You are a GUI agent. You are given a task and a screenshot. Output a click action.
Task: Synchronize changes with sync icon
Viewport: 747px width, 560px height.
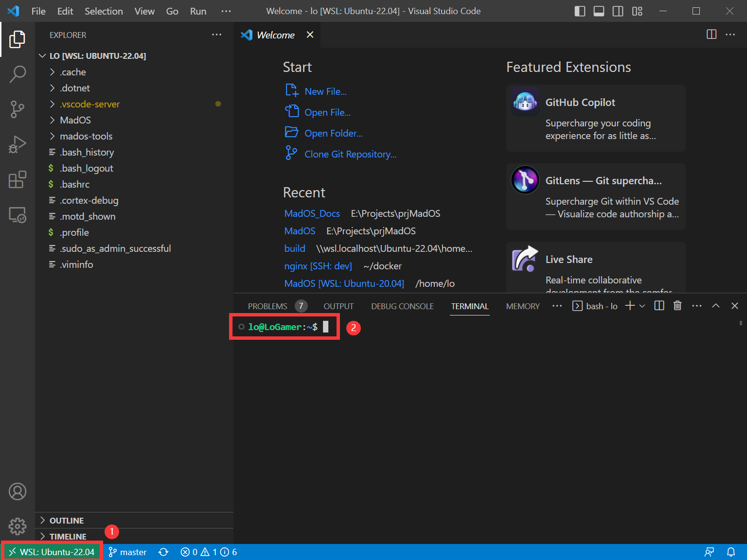(x=163, y=552)
